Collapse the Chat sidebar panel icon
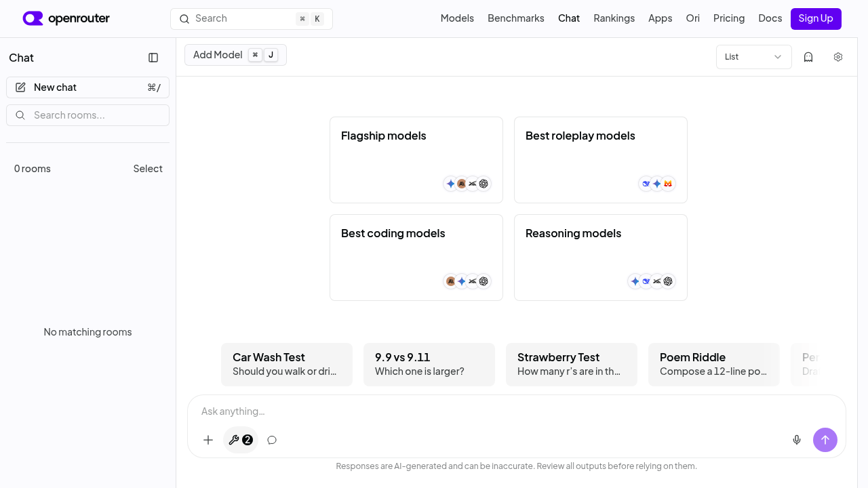868x488 pixels. pos(153,58)
